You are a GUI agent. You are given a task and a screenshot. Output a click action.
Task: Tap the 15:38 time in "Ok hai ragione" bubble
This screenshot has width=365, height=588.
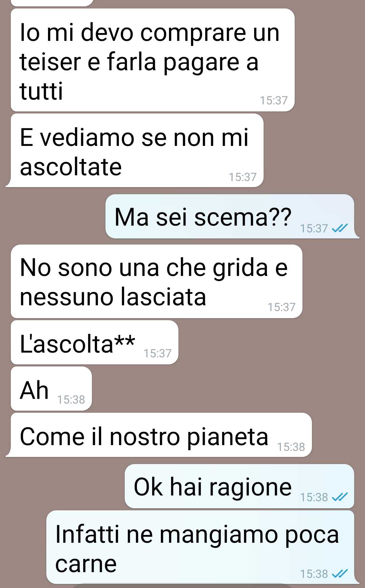coord(314,497)
